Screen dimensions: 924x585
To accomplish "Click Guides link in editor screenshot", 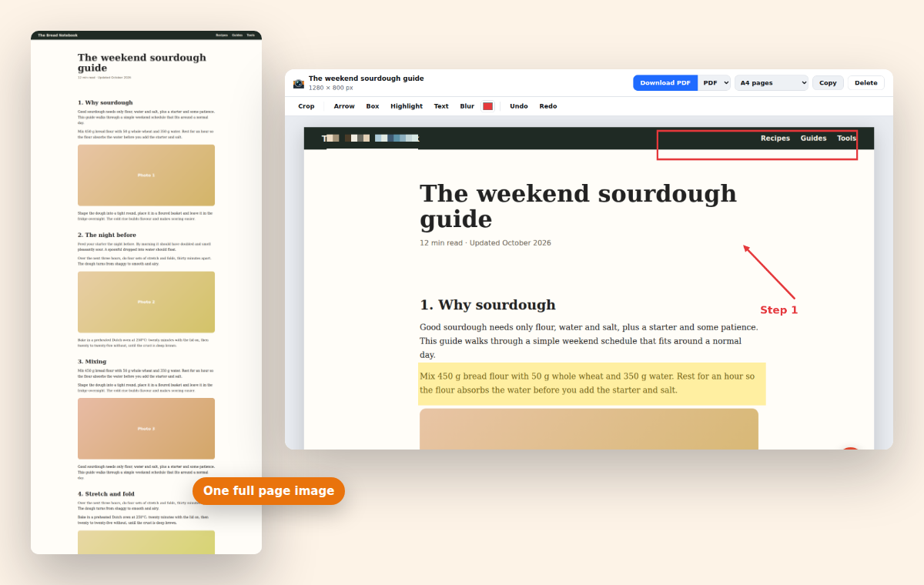I will 813,139.
